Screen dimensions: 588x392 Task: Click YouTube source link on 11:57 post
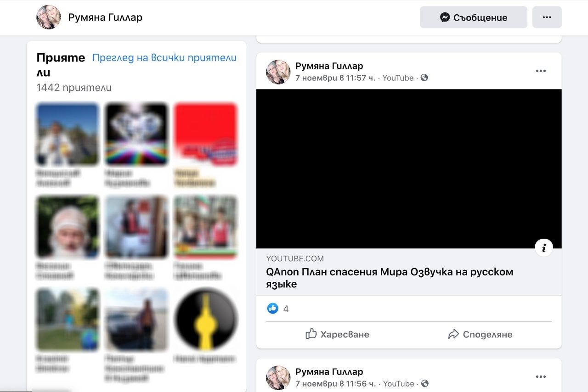(x=398, y=78)
